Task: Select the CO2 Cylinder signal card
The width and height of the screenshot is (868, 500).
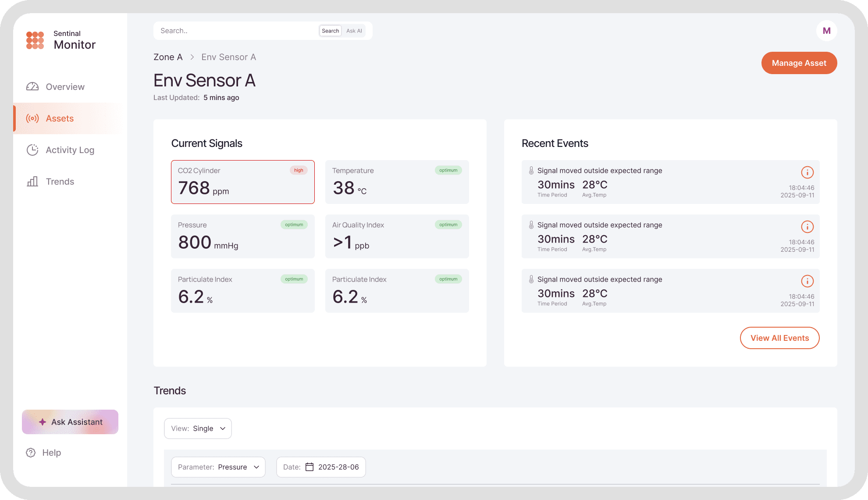Action: (242, 182)
